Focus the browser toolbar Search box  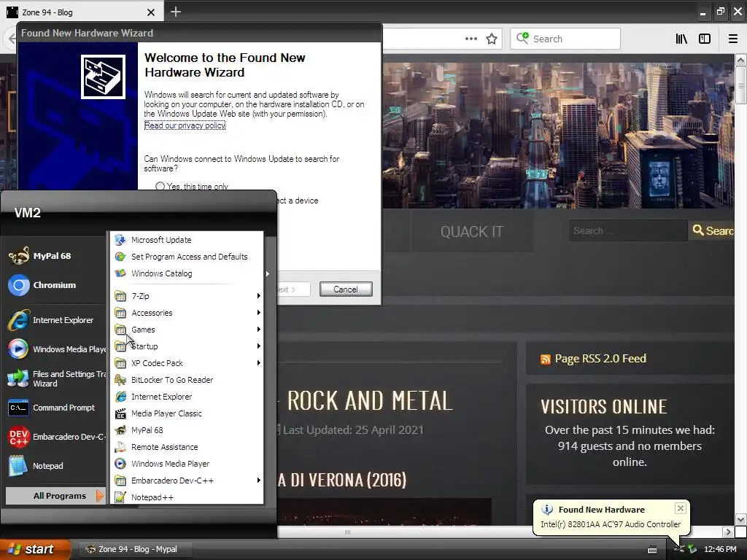[565, 39]
